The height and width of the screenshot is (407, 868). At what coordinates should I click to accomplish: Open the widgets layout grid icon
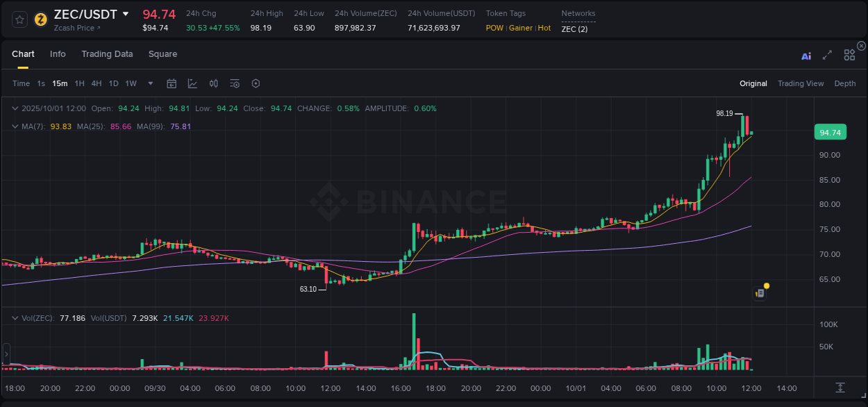coord(849,55)
